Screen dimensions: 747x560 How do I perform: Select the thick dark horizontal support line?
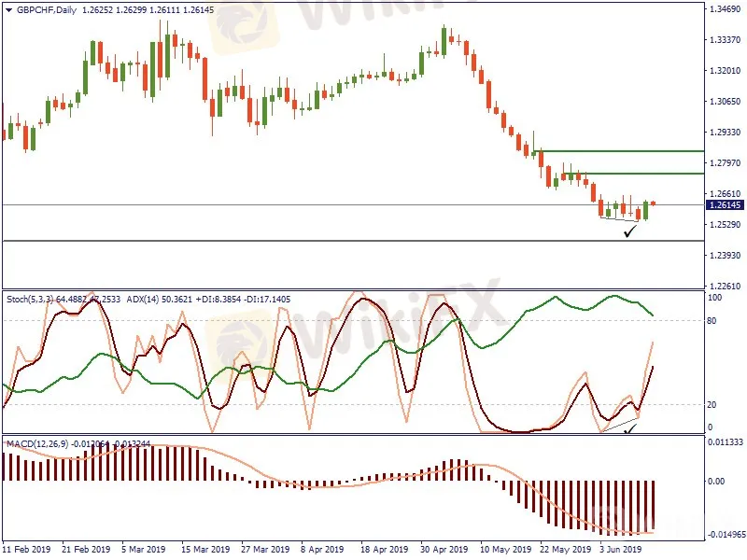[x=353, y=241]
